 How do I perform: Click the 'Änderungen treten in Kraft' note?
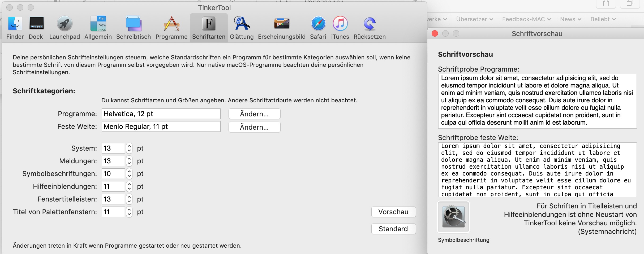tap(127, 246)
